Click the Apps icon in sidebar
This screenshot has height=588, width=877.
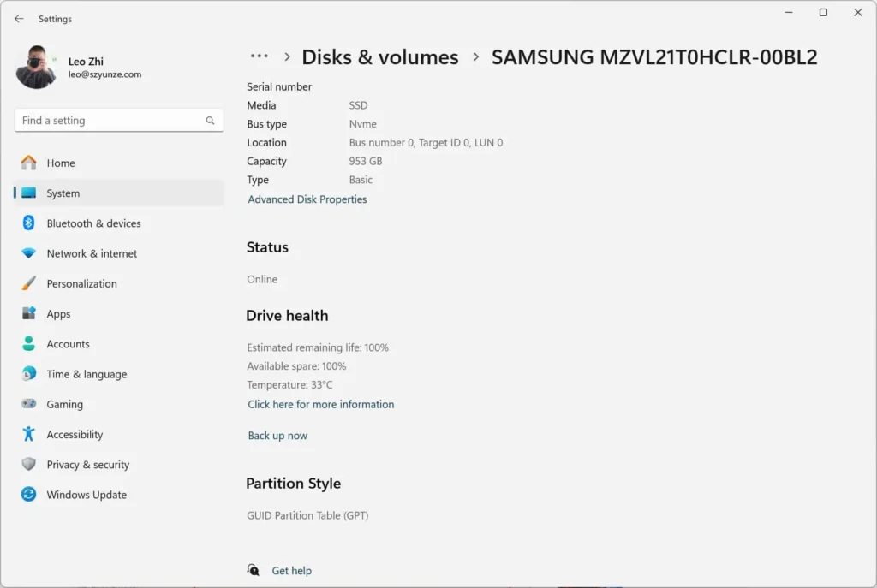pos(28,313)
